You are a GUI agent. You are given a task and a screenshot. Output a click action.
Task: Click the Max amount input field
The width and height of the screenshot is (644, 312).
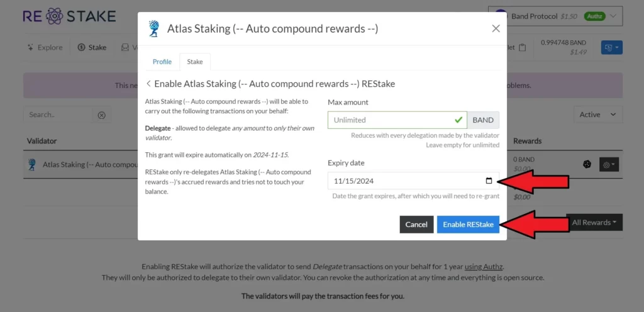coord(397,120)
